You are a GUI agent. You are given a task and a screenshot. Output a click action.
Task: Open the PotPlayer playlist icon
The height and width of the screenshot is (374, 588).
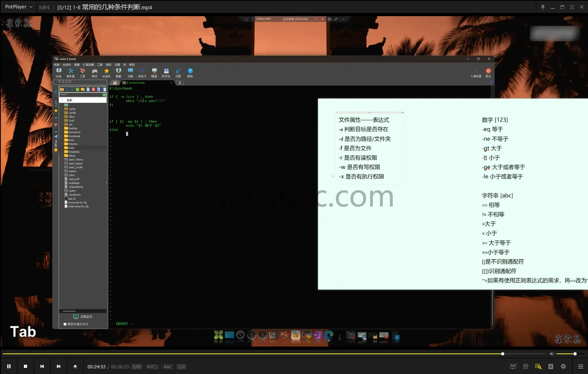[551, 366]
